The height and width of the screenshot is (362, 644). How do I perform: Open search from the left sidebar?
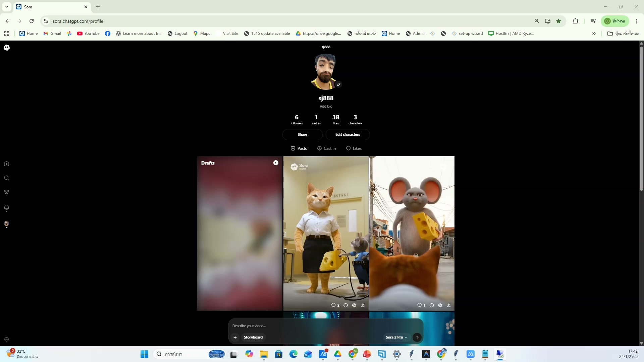pyautogui.click(x=6, y=178)
